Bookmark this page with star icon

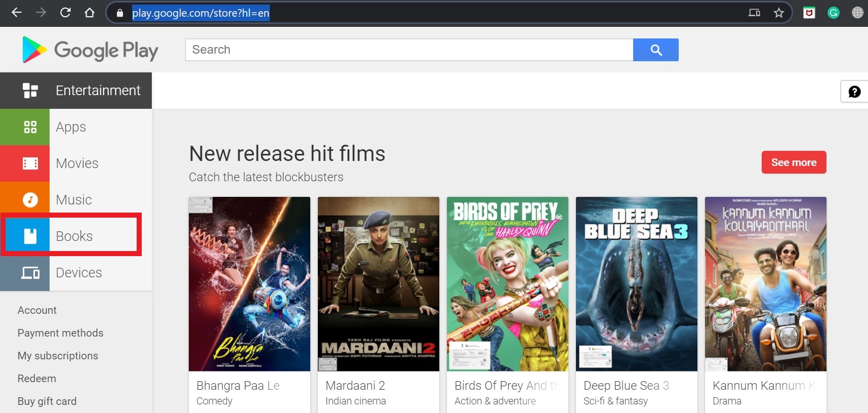779,13
